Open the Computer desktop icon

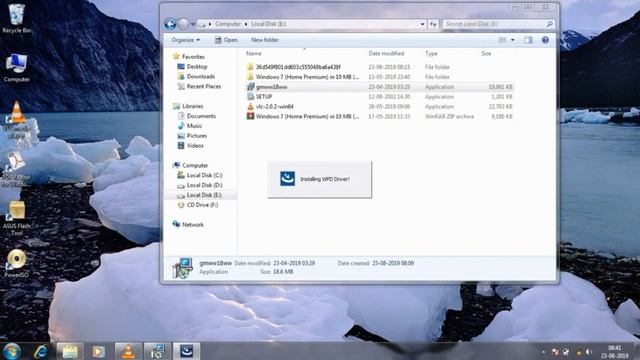(x=16, y=67)
